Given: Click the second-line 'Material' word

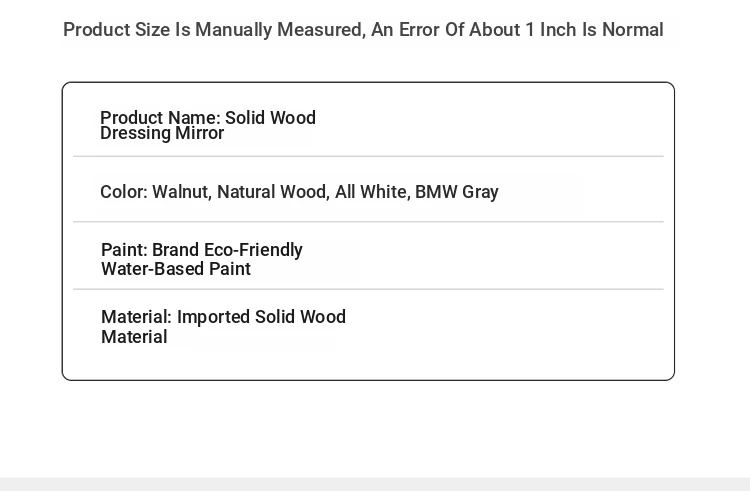Looking at the screenshot, I should (x=134, y=337).
